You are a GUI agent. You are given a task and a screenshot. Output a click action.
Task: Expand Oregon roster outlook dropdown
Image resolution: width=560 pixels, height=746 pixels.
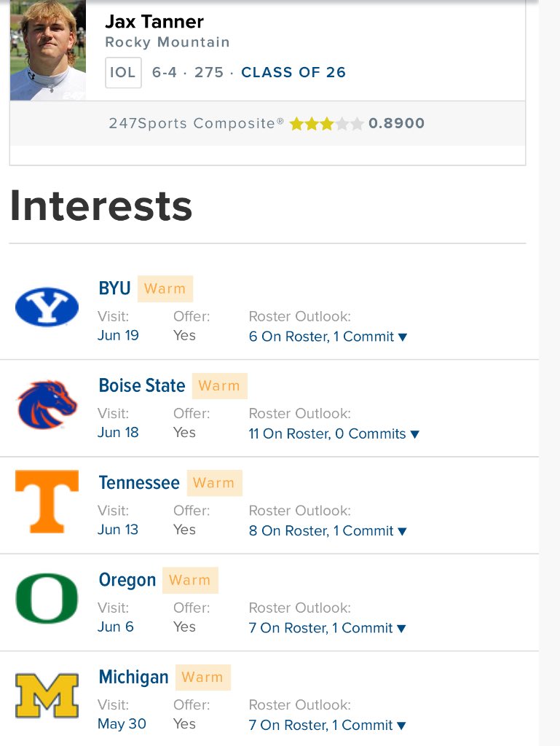328,627
